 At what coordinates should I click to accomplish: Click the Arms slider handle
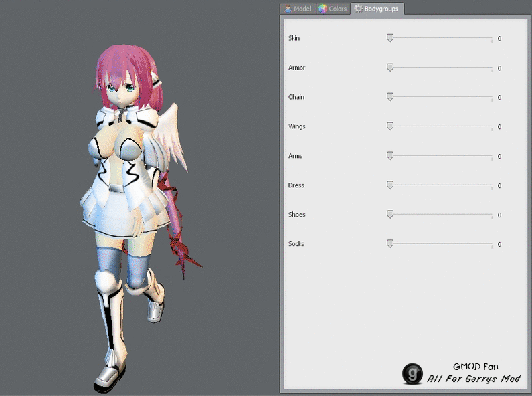click(x=390, y=156)
